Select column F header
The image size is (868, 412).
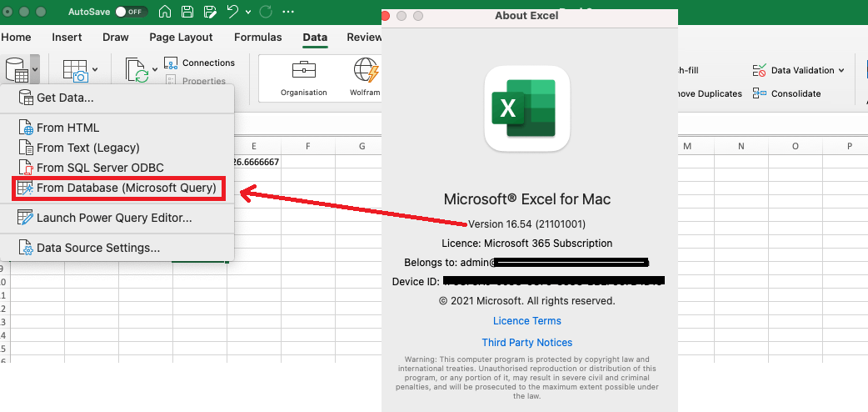click(307, 147)
